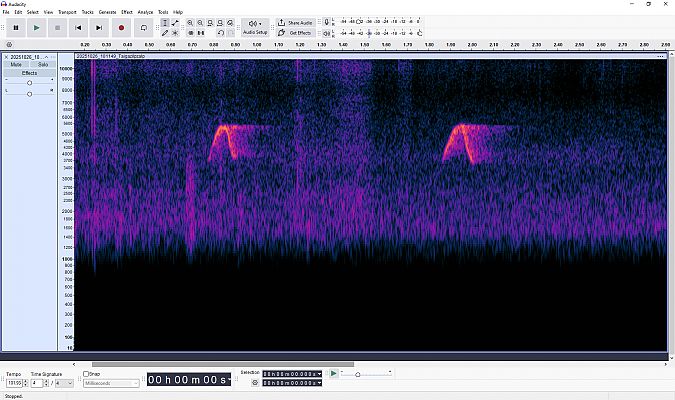Start playback with the Play button
The image size is (675, 400).
pos(37,27)
